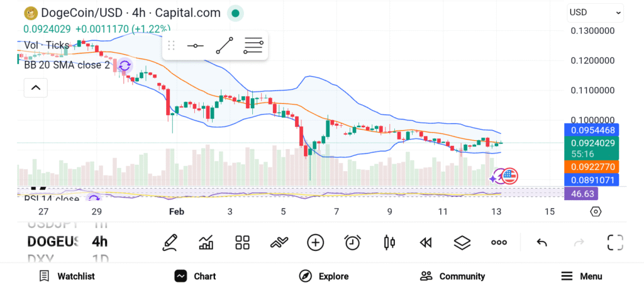Open the Community section
Image resolution: width=644 pixels, height=290 pixels.
pos(453,276)
